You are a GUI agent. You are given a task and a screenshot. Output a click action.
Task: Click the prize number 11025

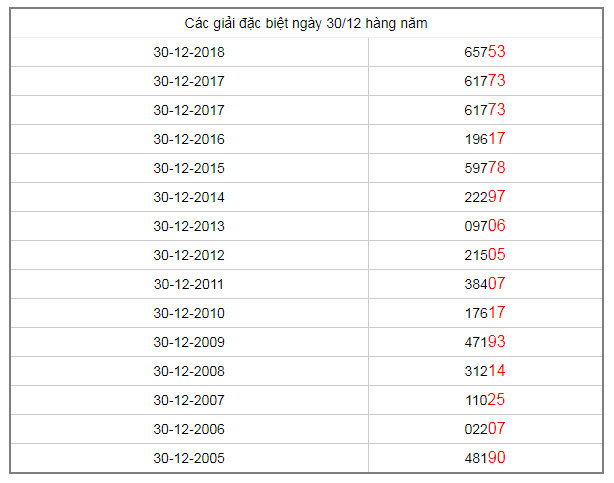485,400
